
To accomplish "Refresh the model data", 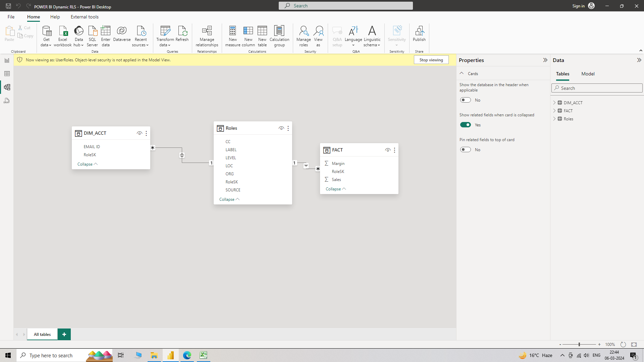I will [x=182, y=34].
